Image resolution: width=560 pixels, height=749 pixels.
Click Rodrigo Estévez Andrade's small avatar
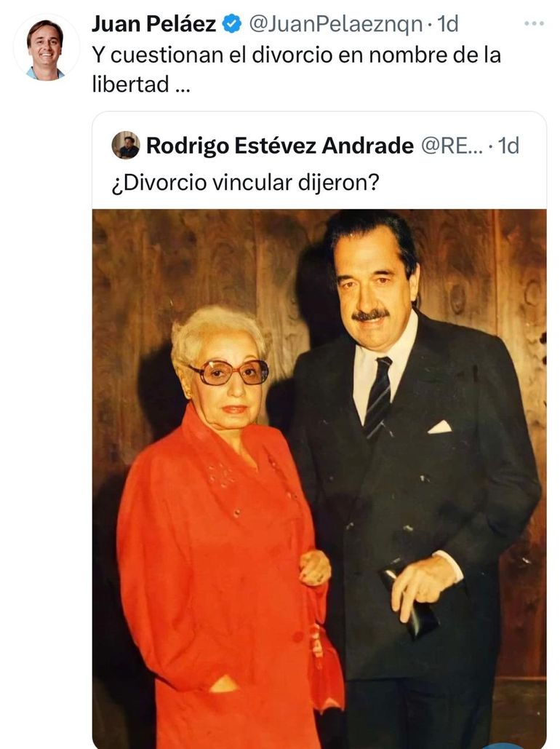point(126,145)
